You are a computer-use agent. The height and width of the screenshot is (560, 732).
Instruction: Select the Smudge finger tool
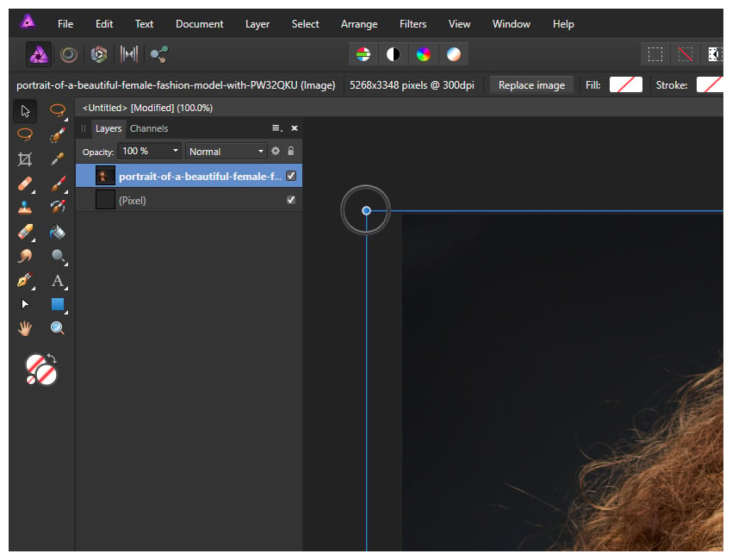point(25,256)
